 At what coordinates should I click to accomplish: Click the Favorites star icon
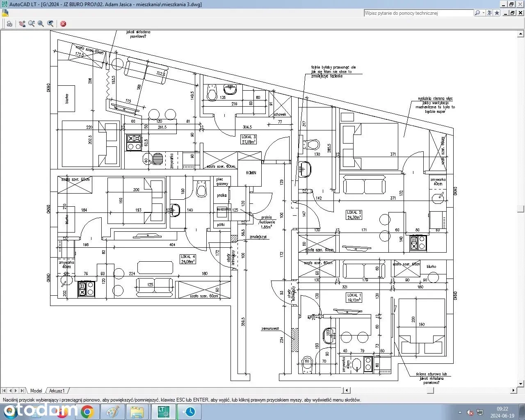[497, 13]
